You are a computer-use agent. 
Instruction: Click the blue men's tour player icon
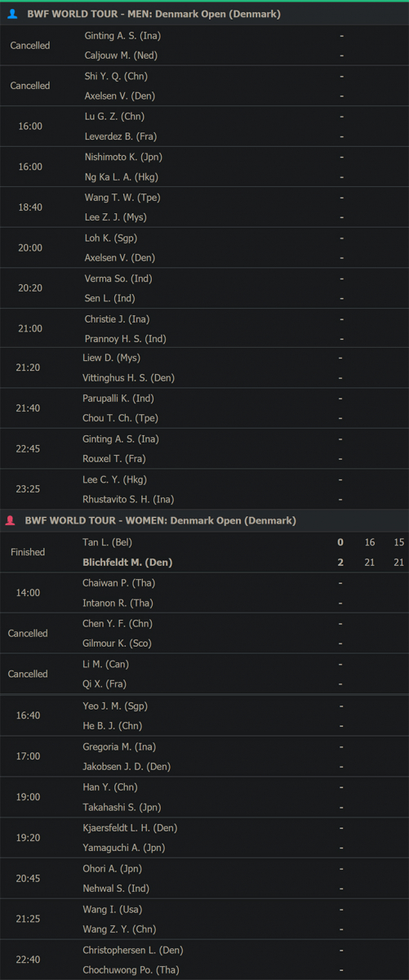tap(12, 14)
